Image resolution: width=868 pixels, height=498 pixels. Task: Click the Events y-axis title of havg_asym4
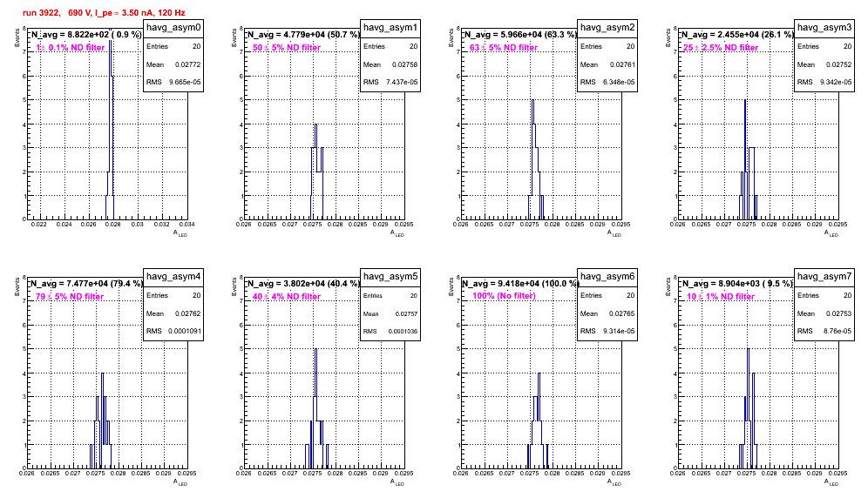pyautogui.click(x=17, y=287)
